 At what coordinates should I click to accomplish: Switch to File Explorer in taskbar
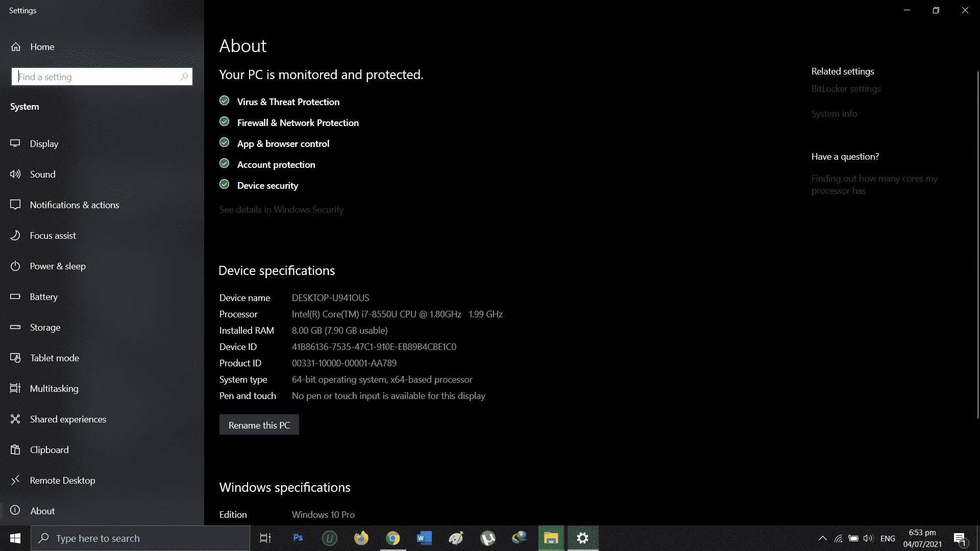(551, 538)
